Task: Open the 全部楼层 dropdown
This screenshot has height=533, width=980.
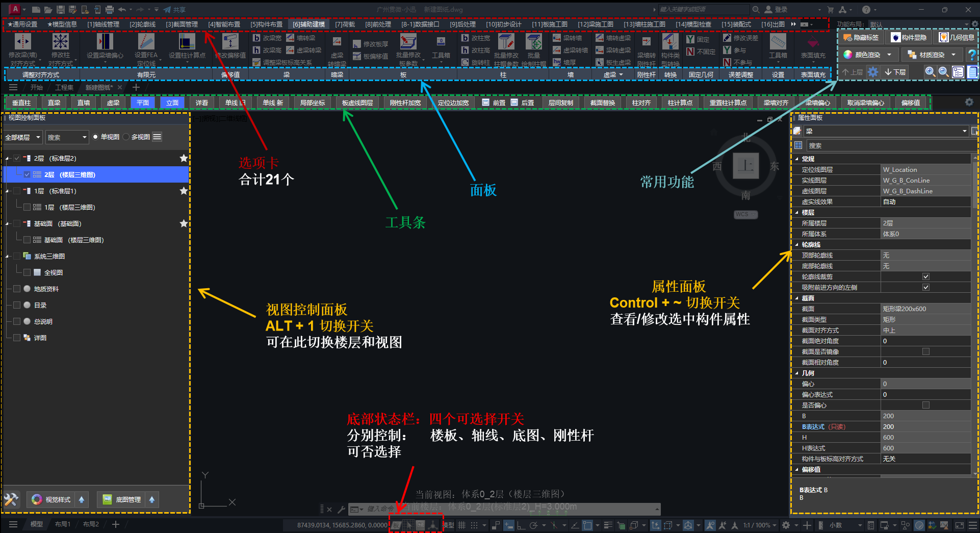Action: point(23,137)
